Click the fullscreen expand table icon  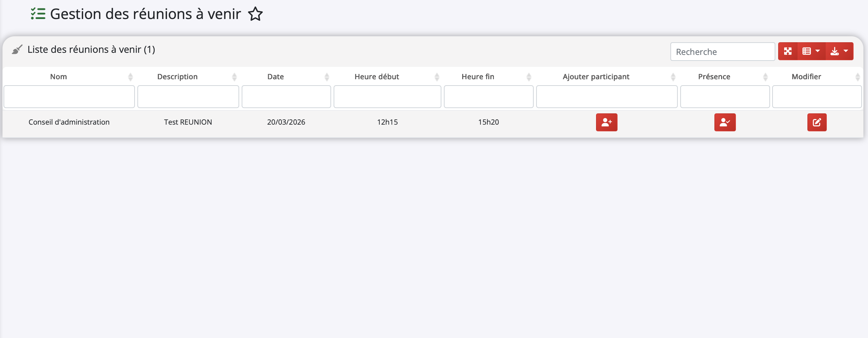pyautogui.click(x=788, y=51)
